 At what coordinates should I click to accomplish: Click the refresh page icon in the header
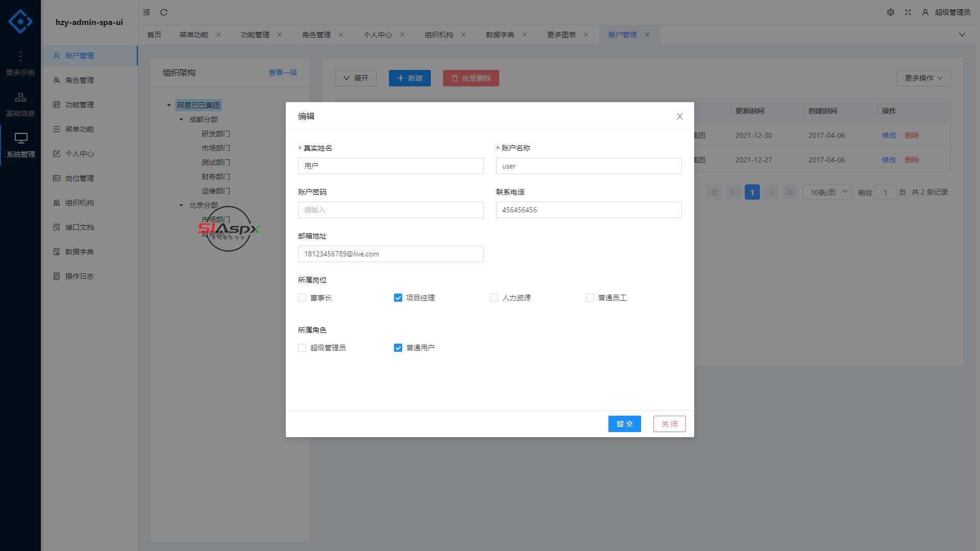pos(164,12)
